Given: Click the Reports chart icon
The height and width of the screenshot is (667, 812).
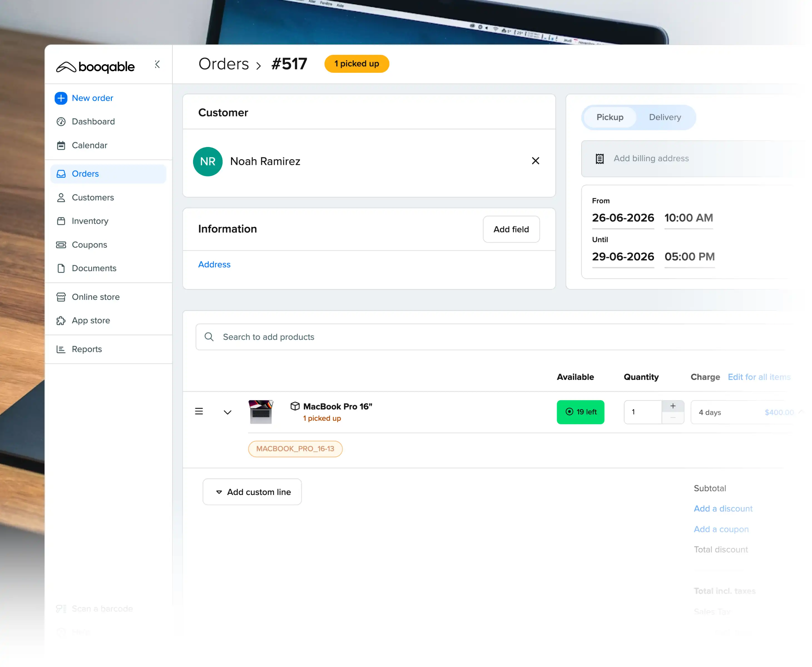Looking at the screenshot, I should point(61,349).
